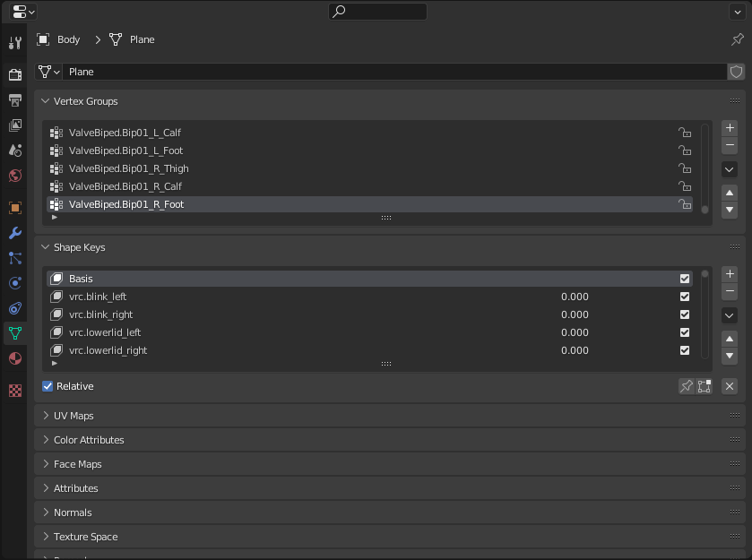Open the shape key specials menu

point(730,315)
